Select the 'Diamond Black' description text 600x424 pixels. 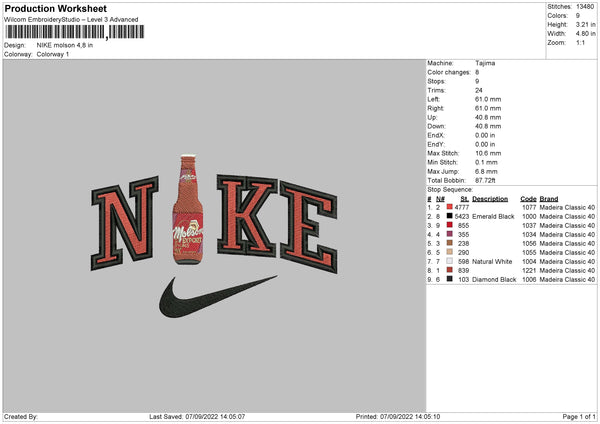494,280
